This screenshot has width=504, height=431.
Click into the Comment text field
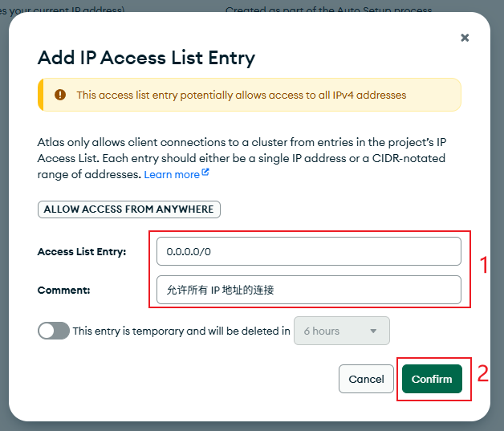click(x=308, y=290)
